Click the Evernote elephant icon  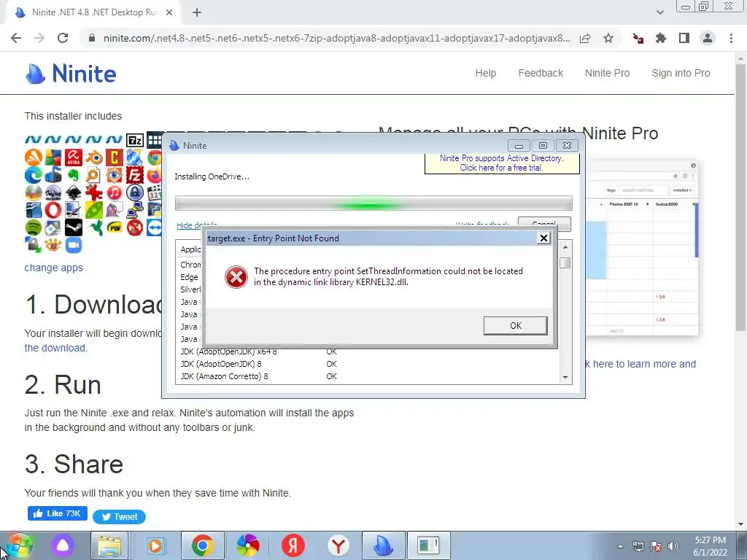coord(74,175)
